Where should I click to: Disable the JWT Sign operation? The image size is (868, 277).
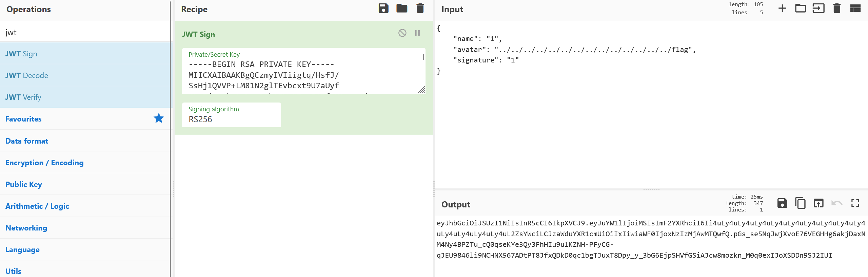[x=402, y=33]
